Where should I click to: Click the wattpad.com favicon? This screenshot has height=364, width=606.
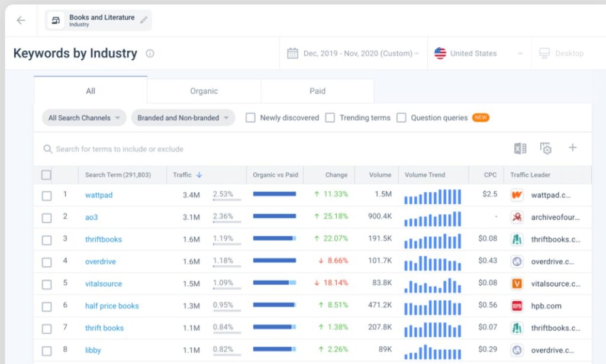coord(517,195)
